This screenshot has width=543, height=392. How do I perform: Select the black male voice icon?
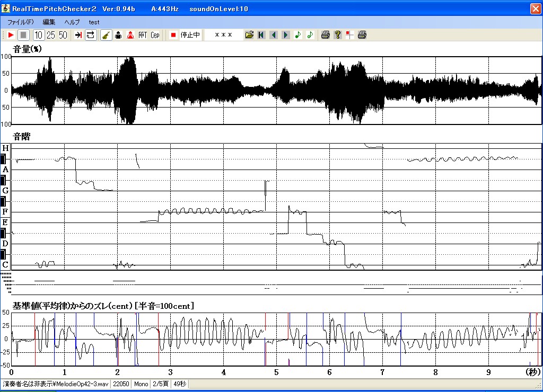(118, 35)
